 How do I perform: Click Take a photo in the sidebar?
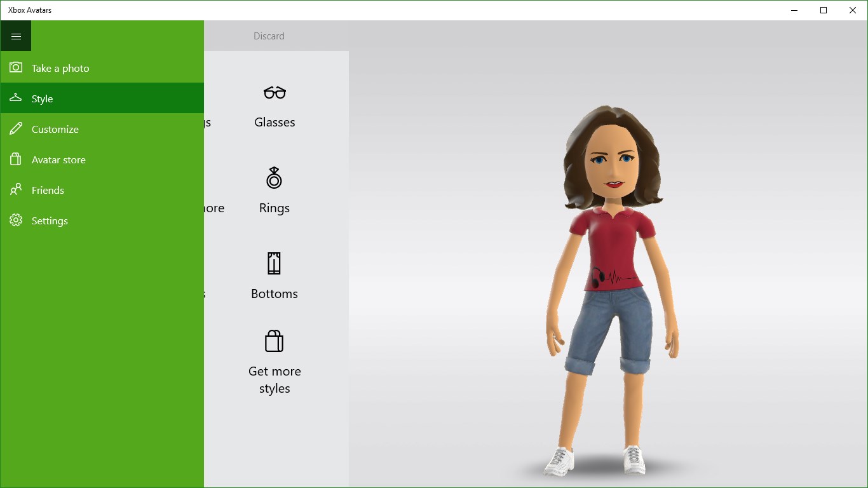tap(60, 68)
